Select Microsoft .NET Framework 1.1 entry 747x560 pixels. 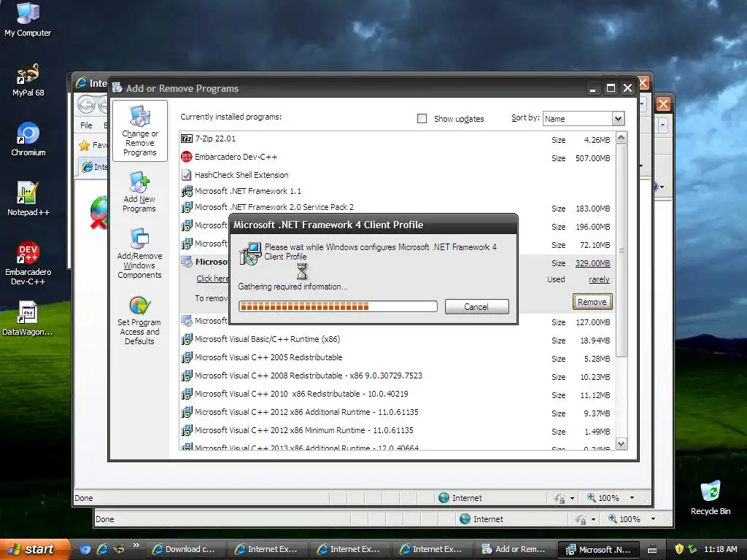point(397,192)
